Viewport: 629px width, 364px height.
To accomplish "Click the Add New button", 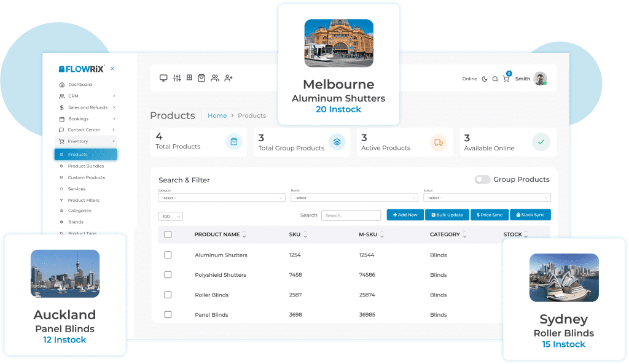I will pos(405,215).
